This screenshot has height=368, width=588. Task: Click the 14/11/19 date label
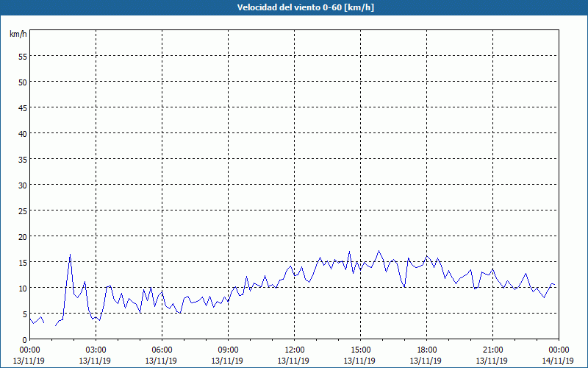558,361
